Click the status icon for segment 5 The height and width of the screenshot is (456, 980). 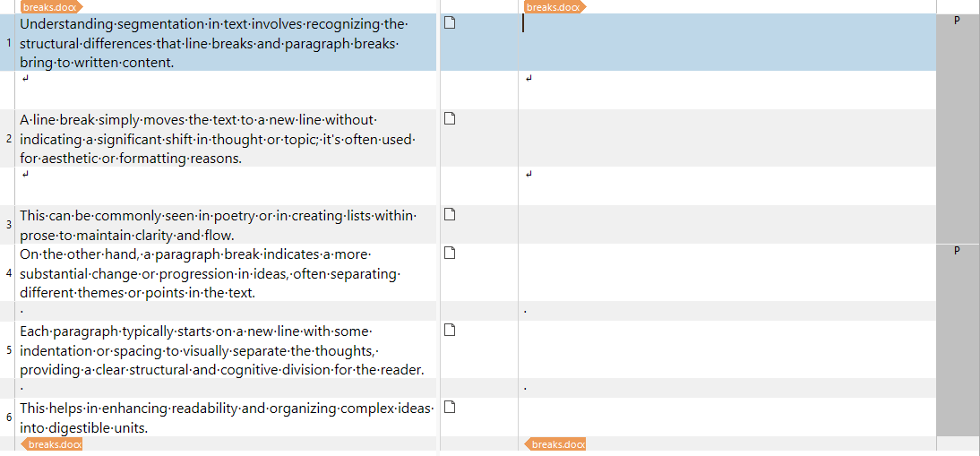(x=450, y=330)
